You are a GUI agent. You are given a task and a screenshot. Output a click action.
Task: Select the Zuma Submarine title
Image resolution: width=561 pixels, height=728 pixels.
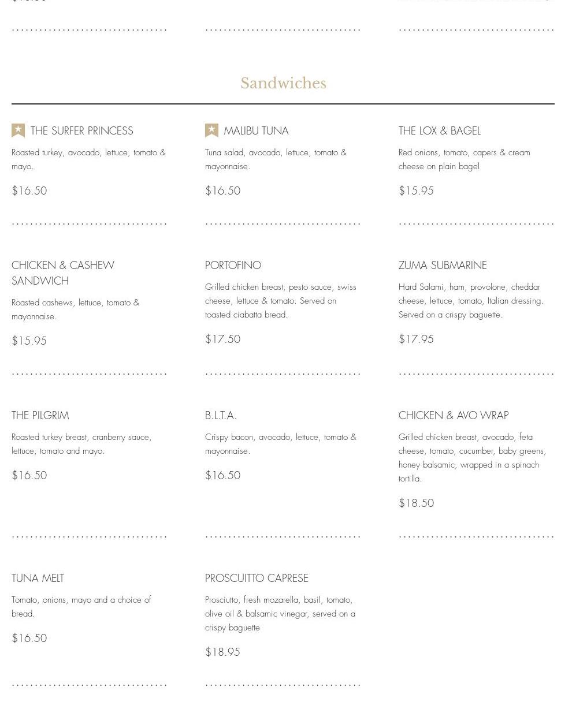click(x=443, y=266)
